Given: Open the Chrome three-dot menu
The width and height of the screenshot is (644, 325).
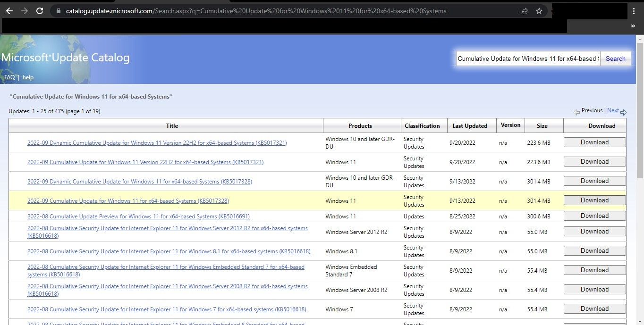Looking at the screenshot, I should tap(634, 11).
